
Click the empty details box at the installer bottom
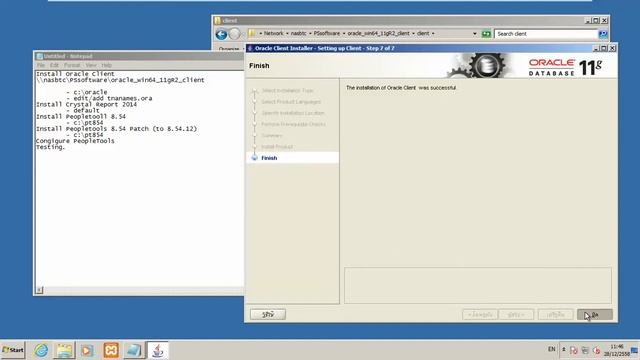click(478, 285)
